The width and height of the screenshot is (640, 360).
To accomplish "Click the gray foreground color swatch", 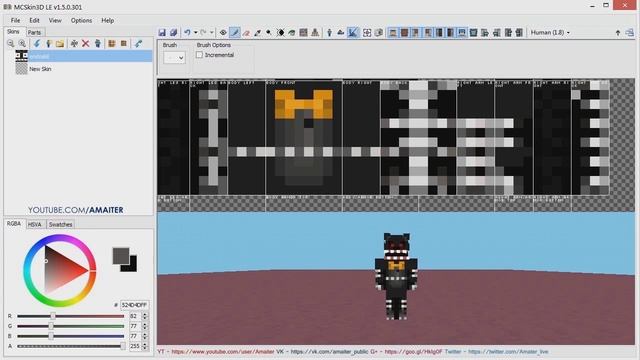I will 120,256.
